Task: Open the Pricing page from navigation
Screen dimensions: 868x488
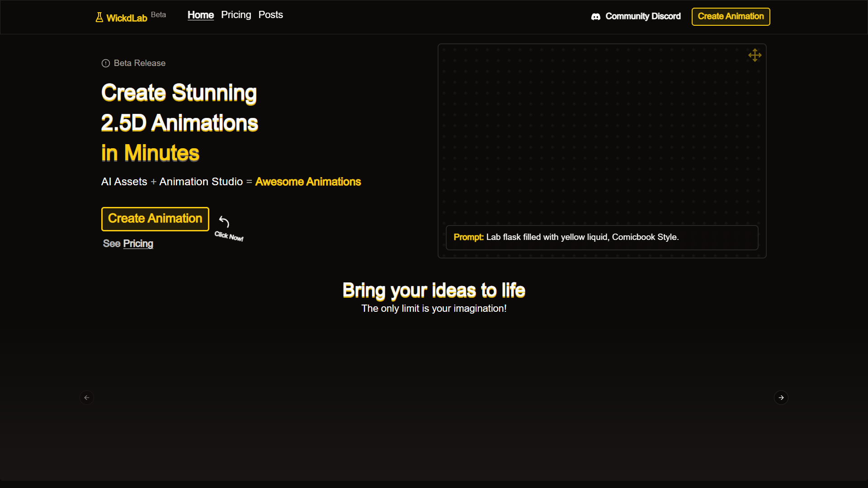Action: click(x=236, y=15)
